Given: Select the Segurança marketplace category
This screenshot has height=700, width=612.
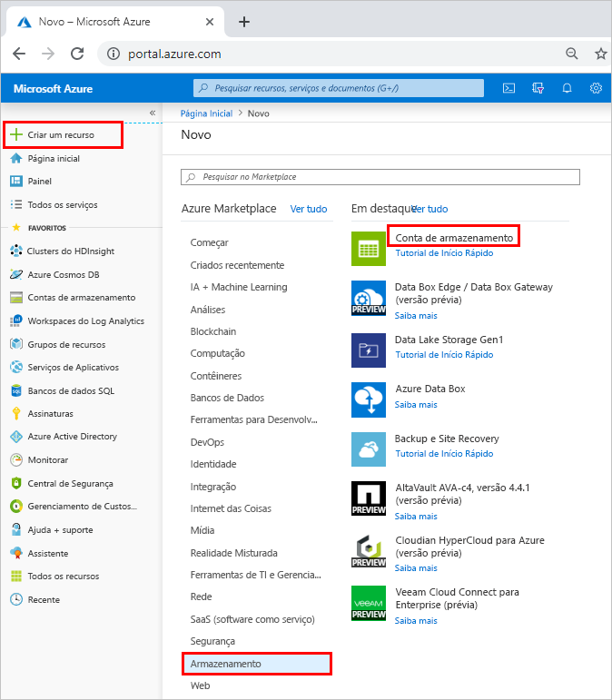Looking at the screenshot, I should point(212,641).
